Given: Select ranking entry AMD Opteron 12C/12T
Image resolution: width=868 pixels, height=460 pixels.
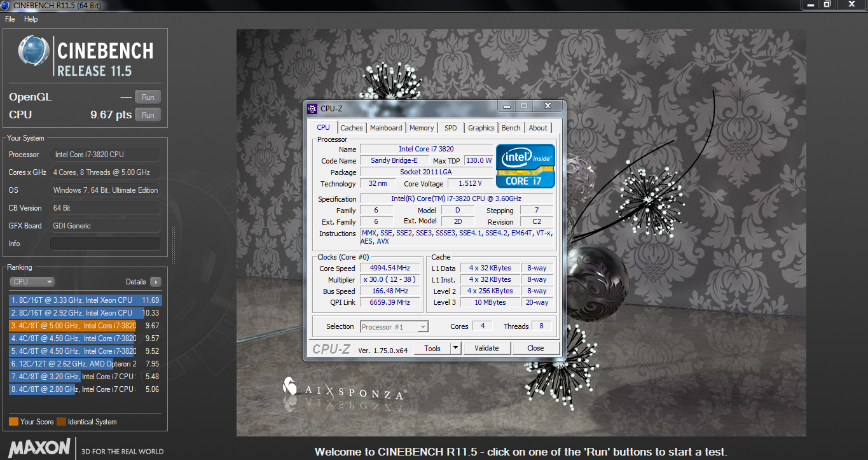Looking at the screenshot, I should pos(85,364).
